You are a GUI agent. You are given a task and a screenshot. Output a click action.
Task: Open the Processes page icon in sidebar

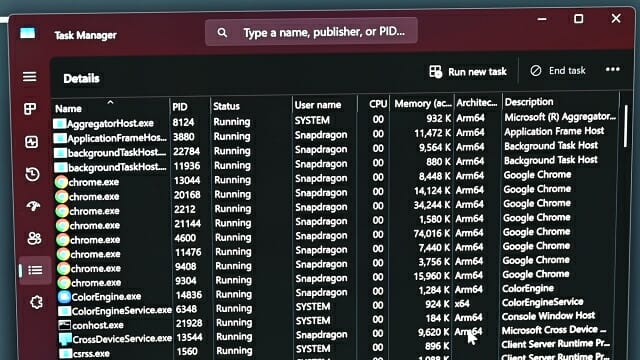tap(30, 109)
